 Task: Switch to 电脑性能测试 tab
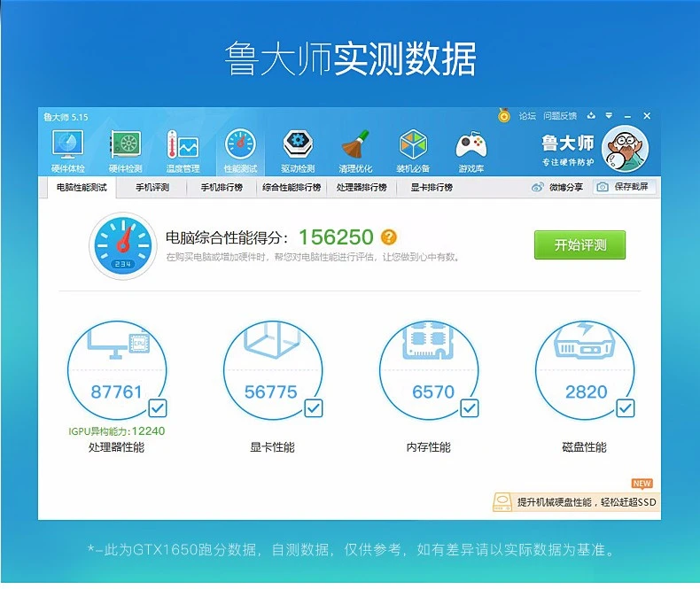(x=82, y=188)
